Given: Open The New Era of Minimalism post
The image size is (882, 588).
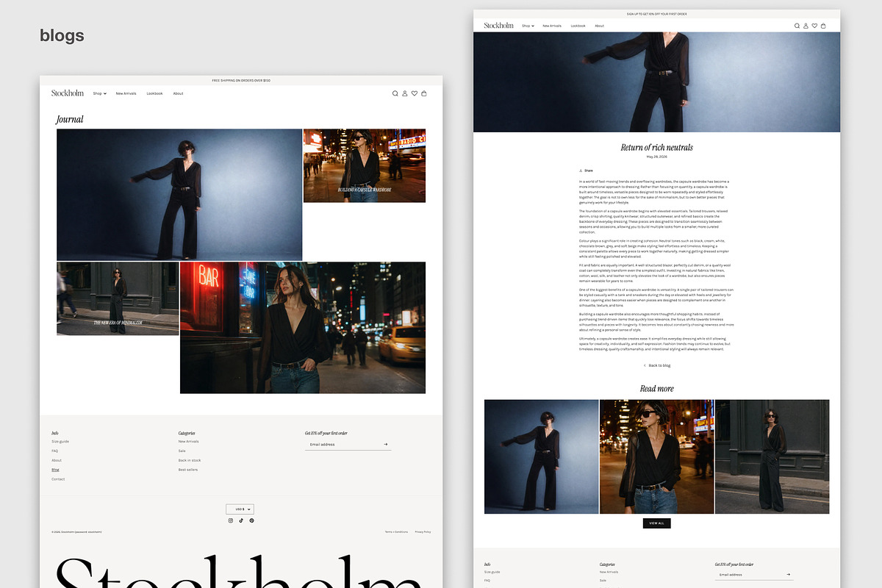Looking at the screenshot, I should tap(118, 298).
